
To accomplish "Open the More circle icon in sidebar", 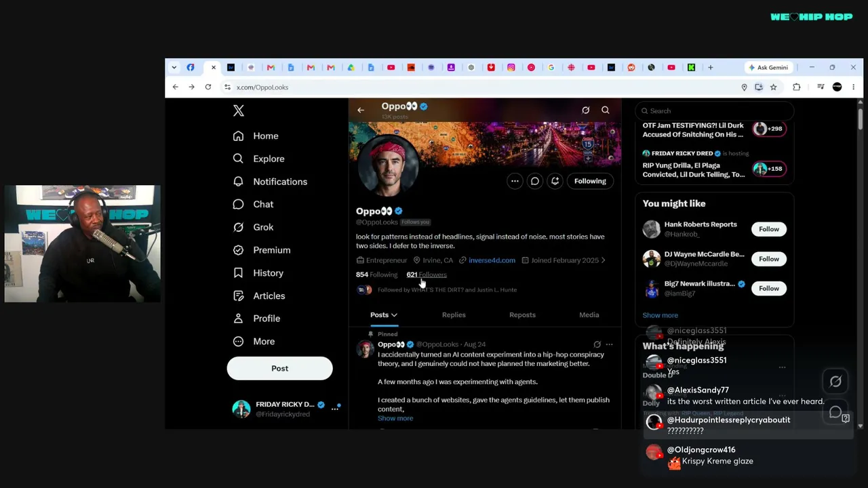I will pos(238,342).
